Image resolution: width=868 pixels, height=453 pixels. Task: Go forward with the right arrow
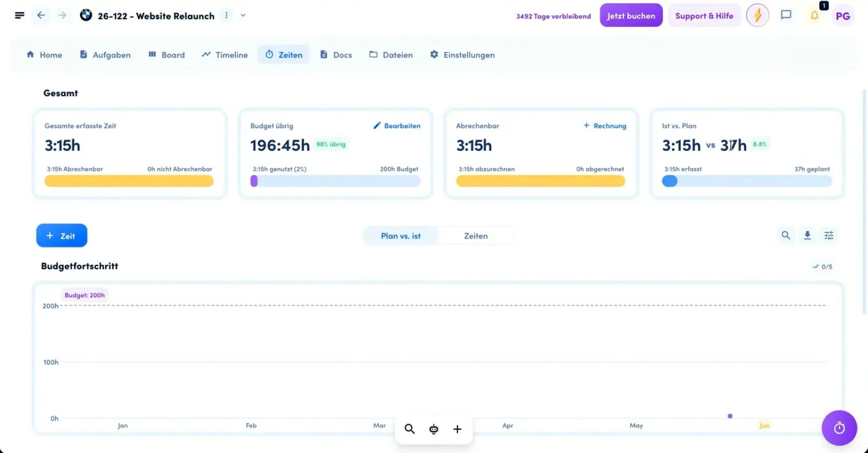pyautogui.click(x=62, y=16)
